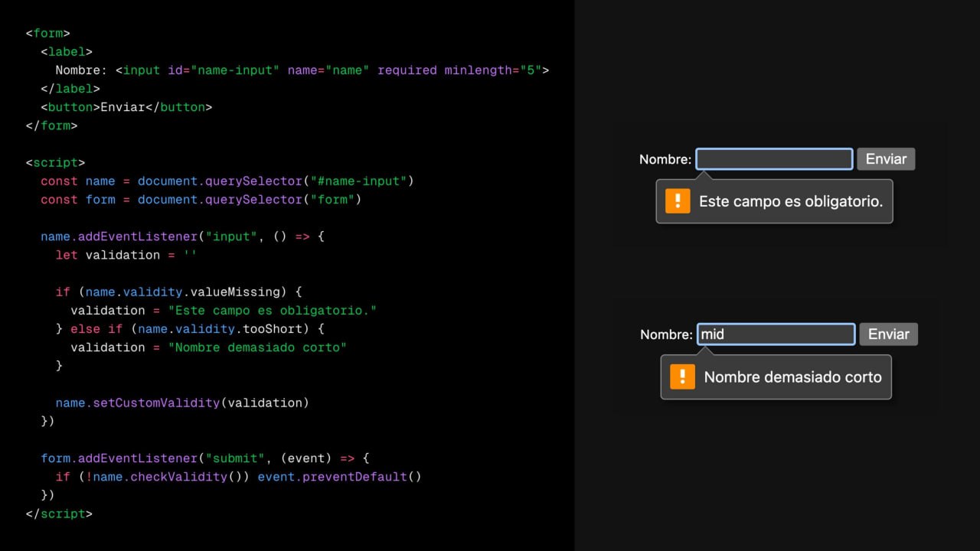Click the Nombre input containing "mid"

point(776,334)
